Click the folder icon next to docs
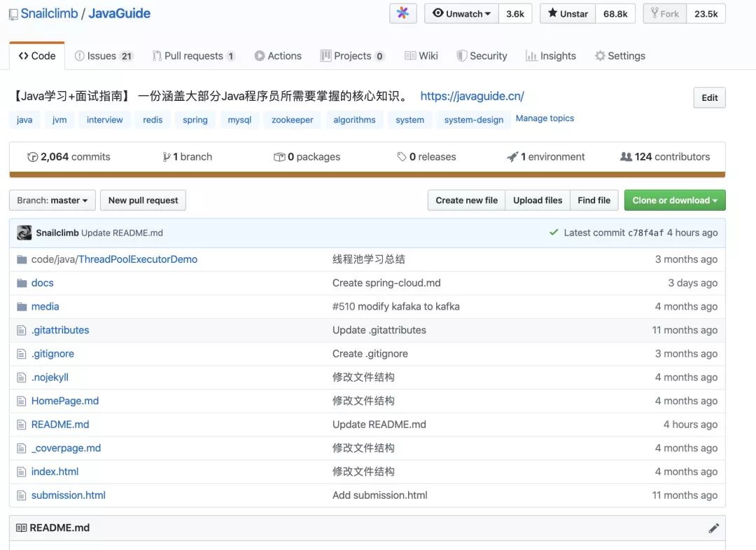The height and width of the screenshot is (550, 756). 22,283
